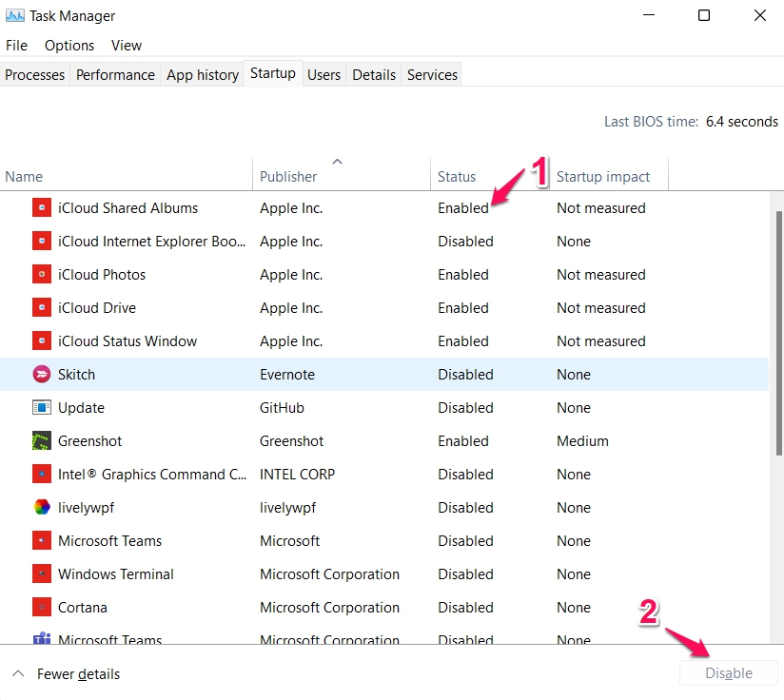The width and height of the screenshot is (784, 700).
Task: Open the File menu
Action: click(x=16, y=46)
